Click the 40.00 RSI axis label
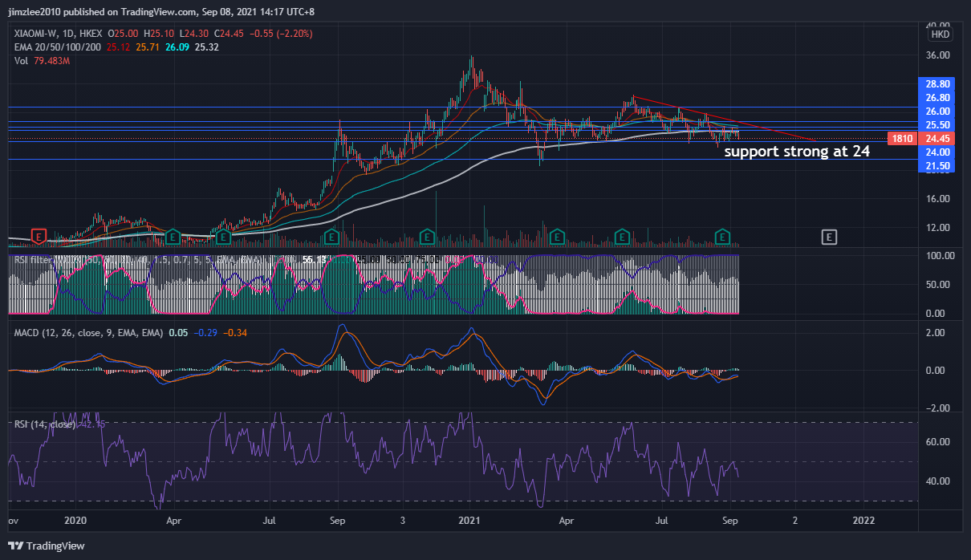This screenshot has width=971, height=560. coord(938,481)
